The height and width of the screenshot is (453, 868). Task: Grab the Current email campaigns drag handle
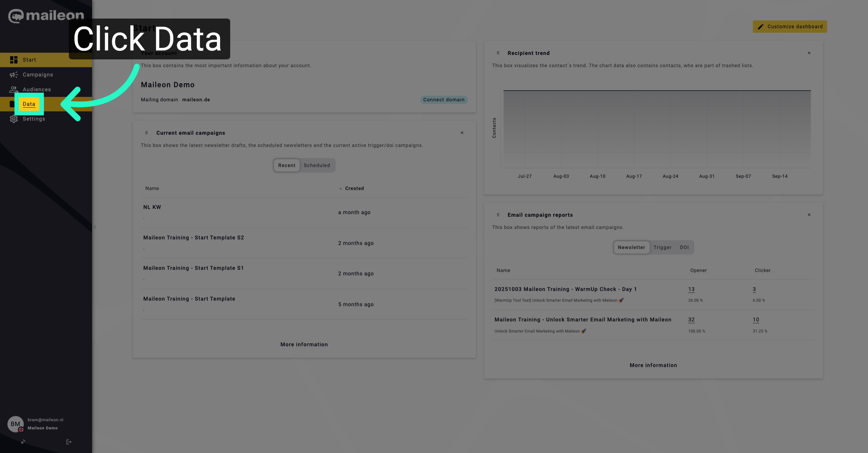[146, 133]
